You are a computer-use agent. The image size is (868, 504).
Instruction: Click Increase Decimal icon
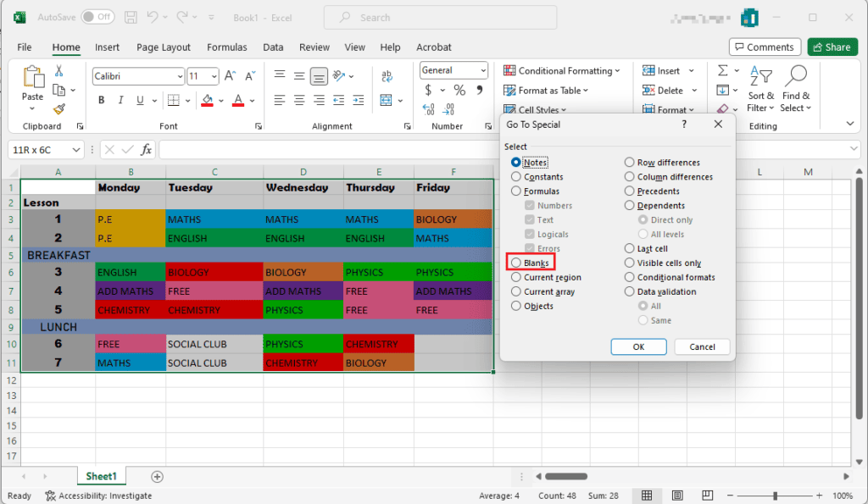(x=428, y=109)
